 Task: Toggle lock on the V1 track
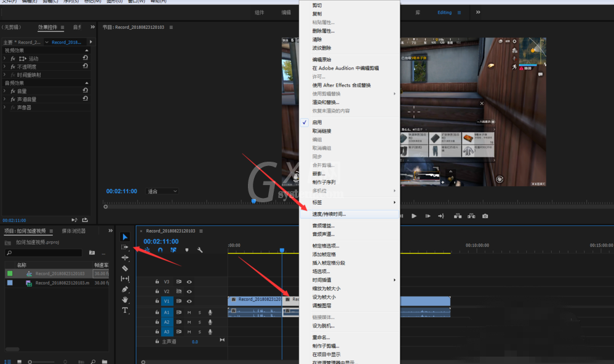coord(157,301)
